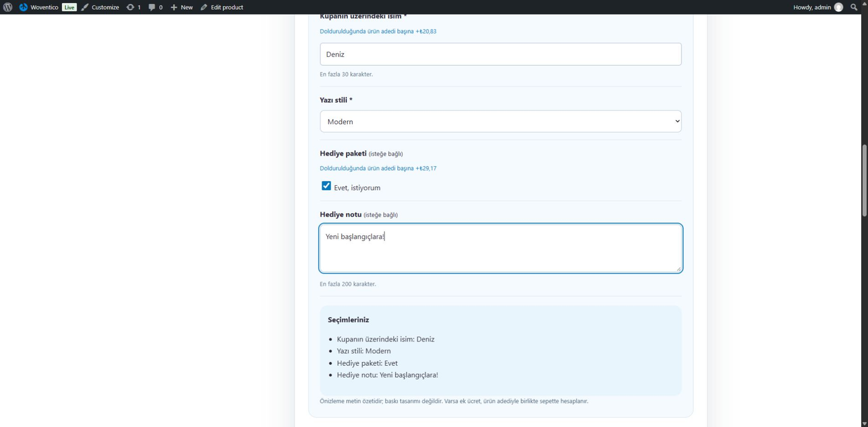Open the updates icon showing 1

pyautogui.click(x=133, y=7)
